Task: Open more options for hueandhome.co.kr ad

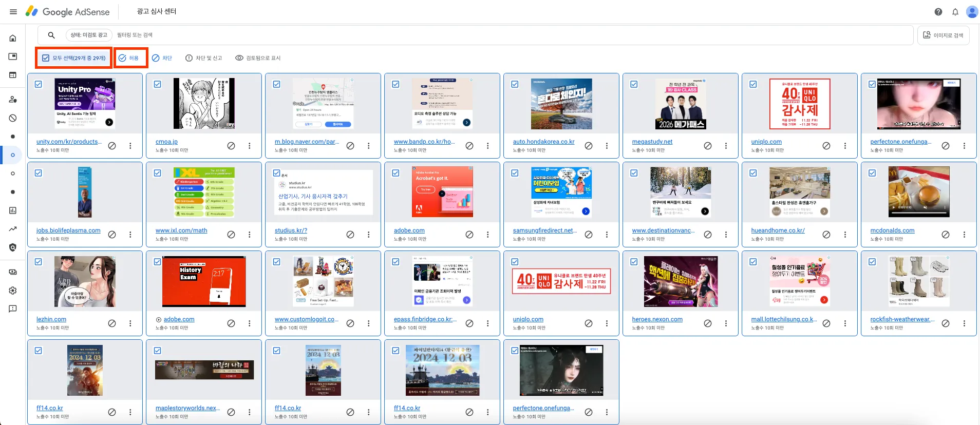Action: [x=845, y=235]
